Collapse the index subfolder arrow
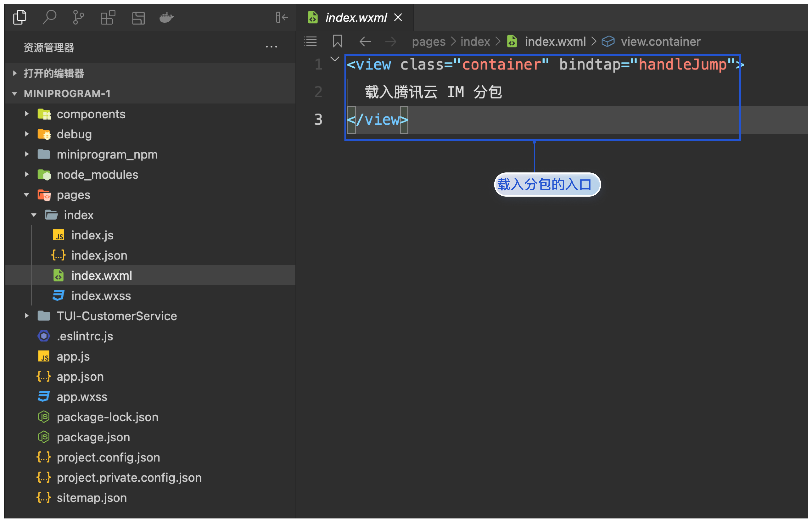The image size is (812, 523). pyautogui.click(x=34, y=215)
